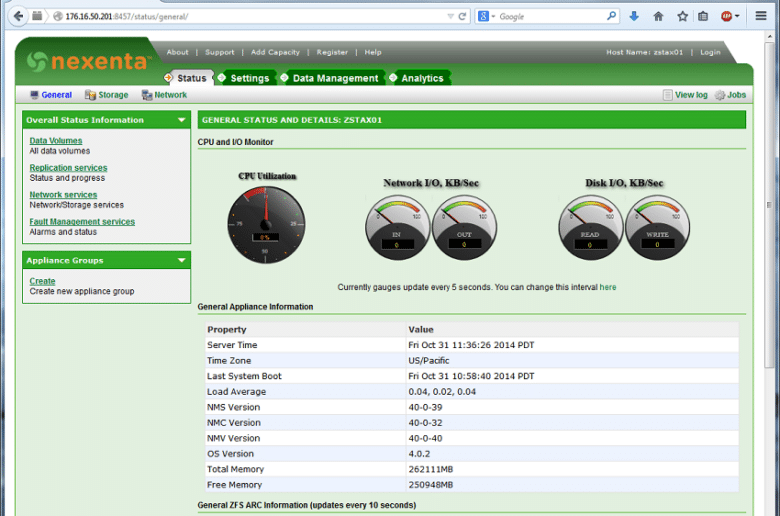Screen dimensions: 780x516
Task: Click the browser address bar
Action: point(254,16)
